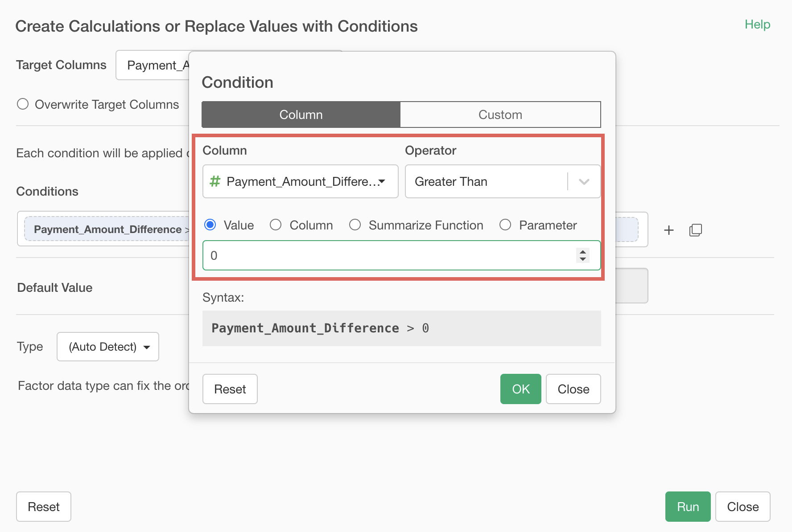Screen dimensions: 792x532
Task: Select the Parameter radio button
Action: (x=505, y=225)
